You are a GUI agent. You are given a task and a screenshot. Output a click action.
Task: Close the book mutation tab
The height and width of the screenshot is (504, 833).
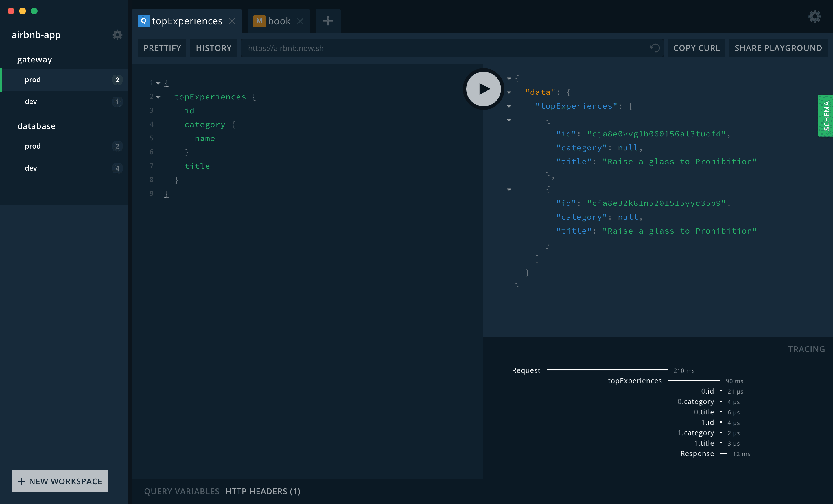[301, 21]
